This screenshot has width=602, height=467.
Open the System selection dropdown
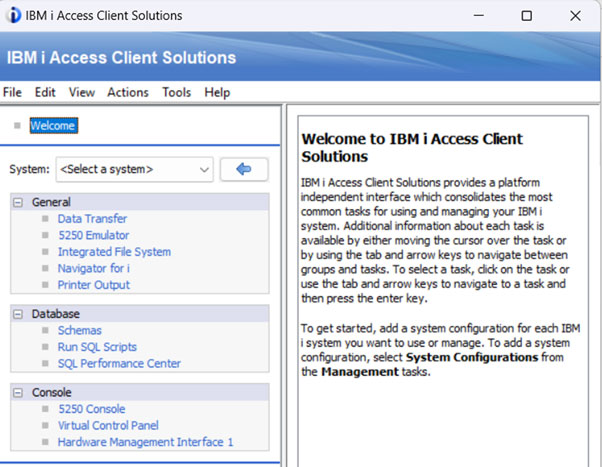[134, 169]
